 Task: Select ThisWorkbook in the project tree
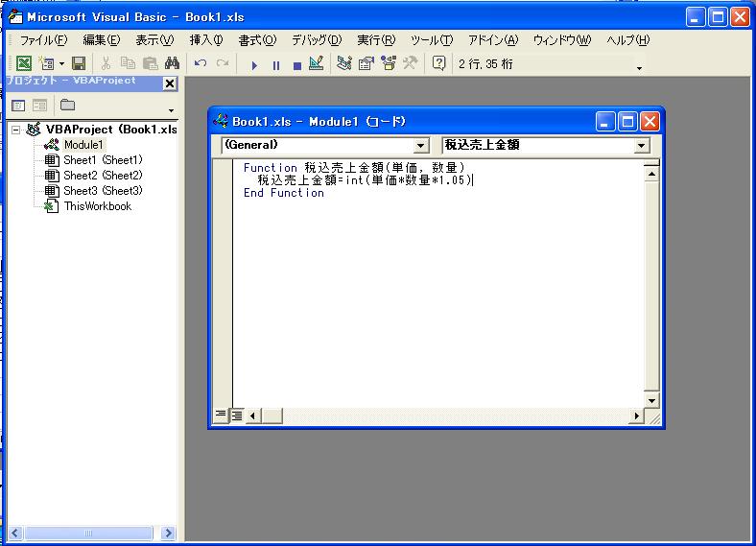pos(98,206)
